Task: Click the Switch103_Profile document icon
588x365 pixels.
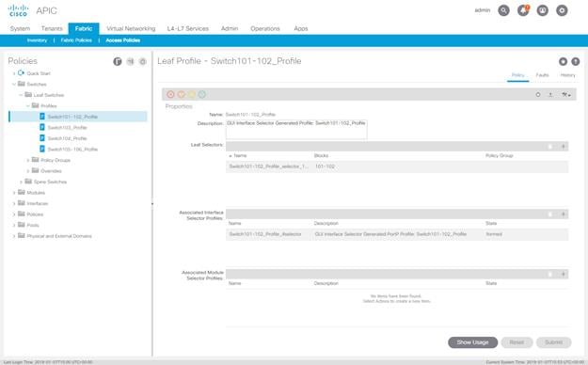Action: pyautogui.click(x=42, y=127)
